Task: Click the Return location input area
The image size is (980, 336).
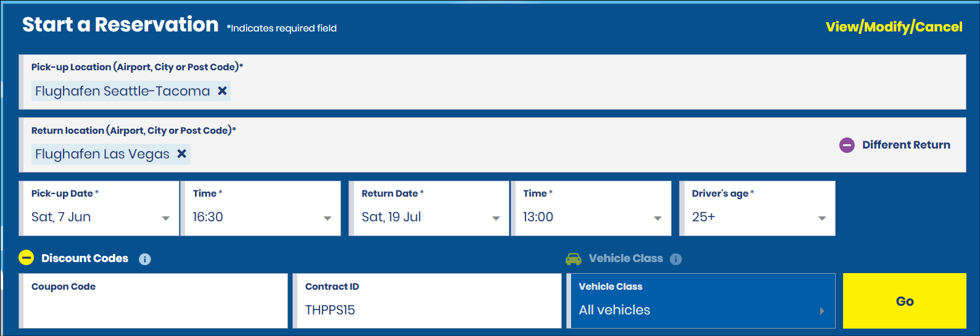Action: coord(493,154)
